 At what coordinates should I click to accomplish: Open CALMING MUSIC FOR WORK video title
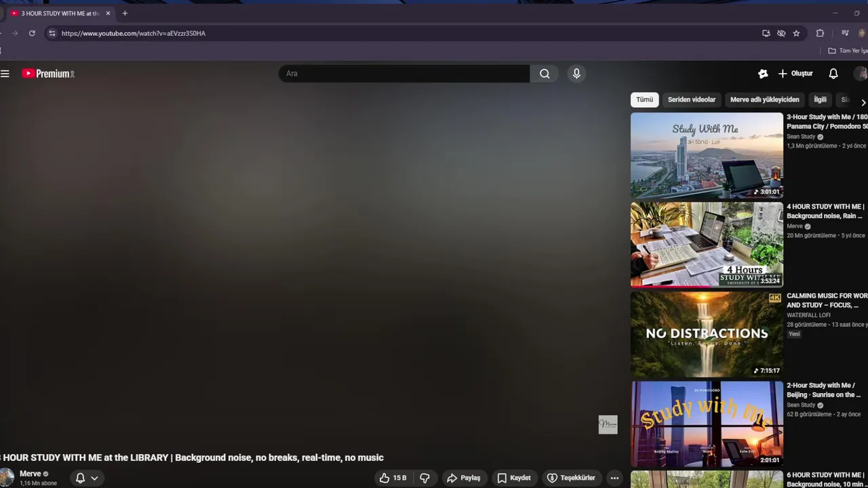pyautogui.click(x=827, y=300)
